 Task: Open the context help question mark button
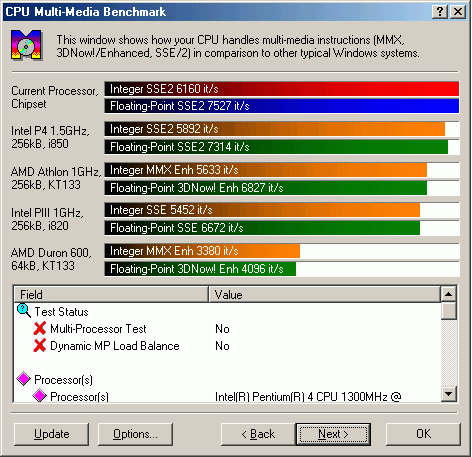(440, 12)
